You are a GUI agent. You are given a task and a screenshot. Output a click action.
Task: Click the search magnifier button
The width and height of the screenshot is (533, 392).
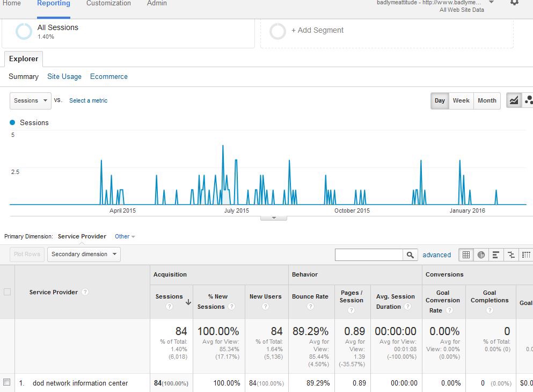click(x=410, y=255)
